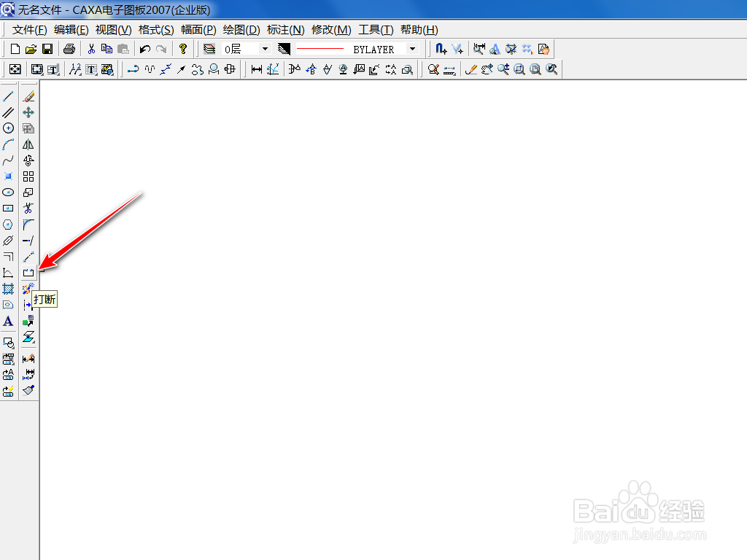The height and width of the screenshot is (560, 747).
Task: Select the Polygon drawing tool
Action: pyautogui.click(x=8, y=225)
